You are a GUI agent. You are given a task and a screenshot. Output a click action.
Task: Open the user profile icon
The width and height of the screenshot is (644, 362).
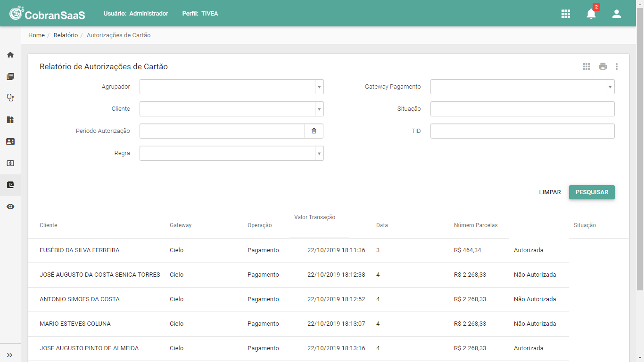tap(617, 14)
